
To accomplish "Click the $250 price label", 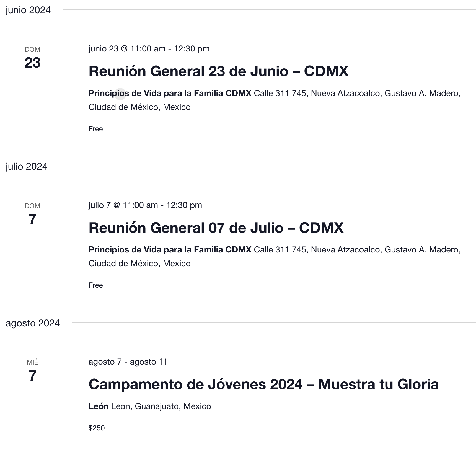I will 97,428.
